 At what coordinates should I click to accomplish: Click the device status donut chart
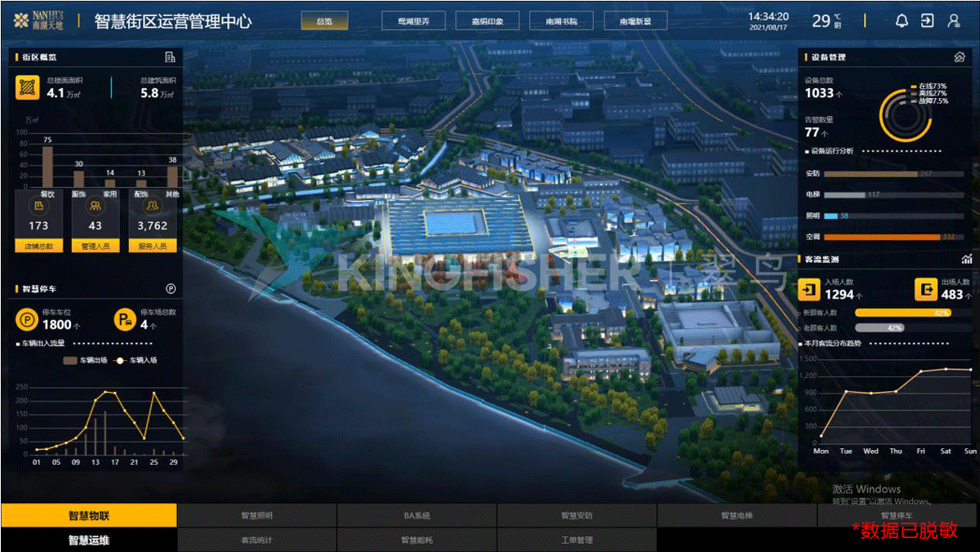tap(905, 115)
